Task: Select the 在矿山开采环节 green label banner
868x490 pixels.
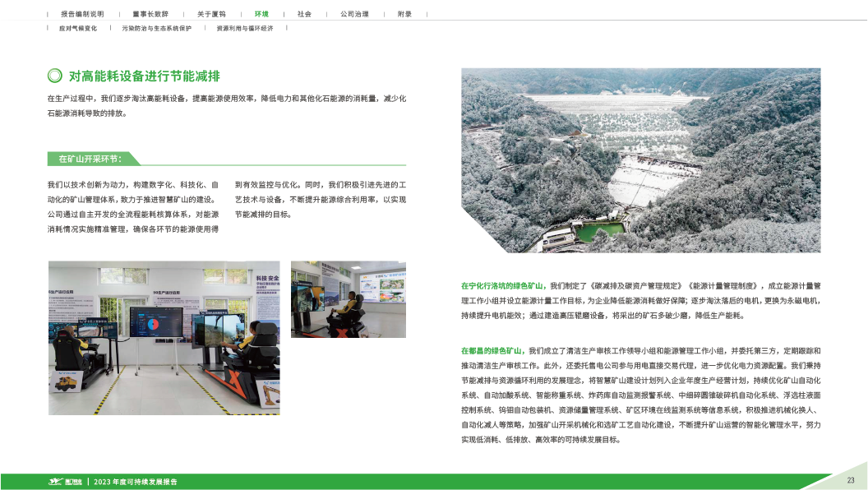Action: click(x=90, y=159)
